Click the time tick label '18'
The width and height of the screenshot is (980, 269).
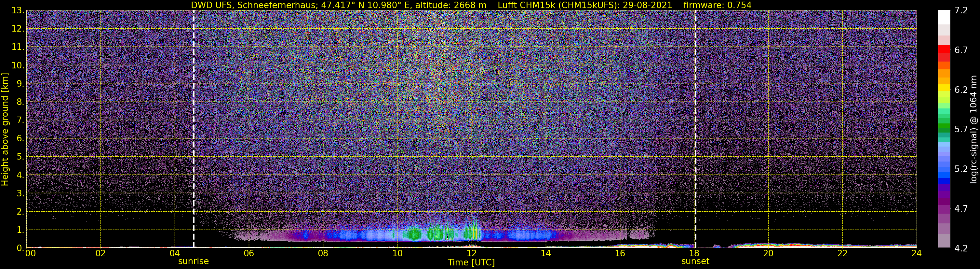[x=694, y=253]
